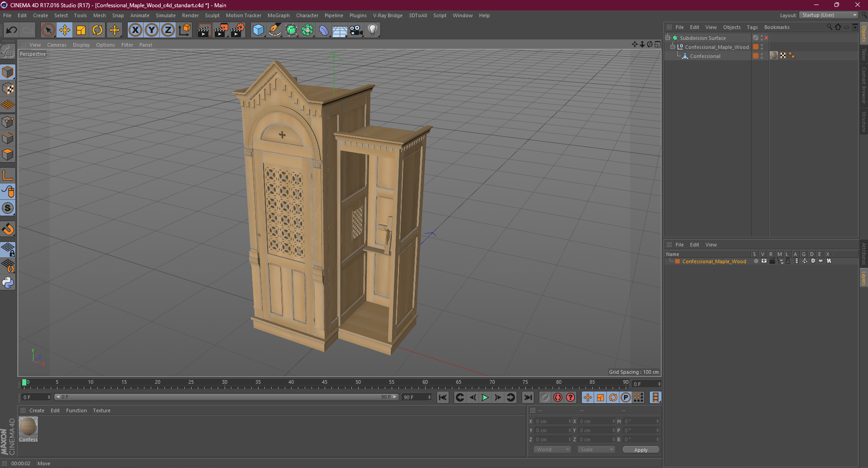Select the Live Selection tool
The height and width of the screenshot is (468, 868).
48,30
